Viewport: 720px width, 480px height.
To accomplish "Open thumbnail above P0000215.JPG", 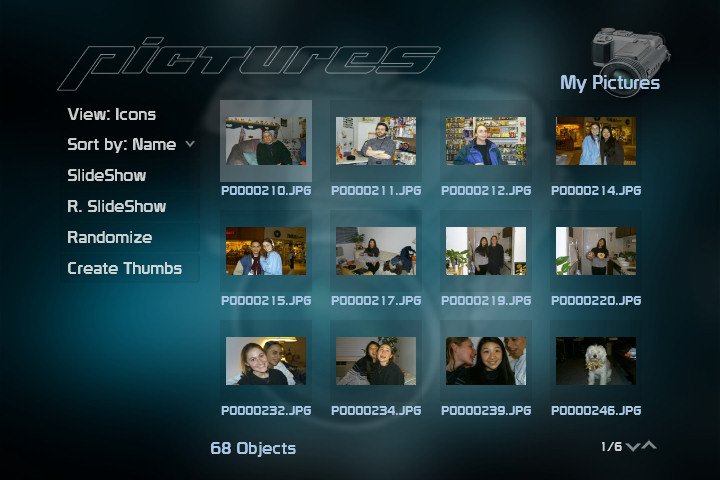I will point(266,251).
